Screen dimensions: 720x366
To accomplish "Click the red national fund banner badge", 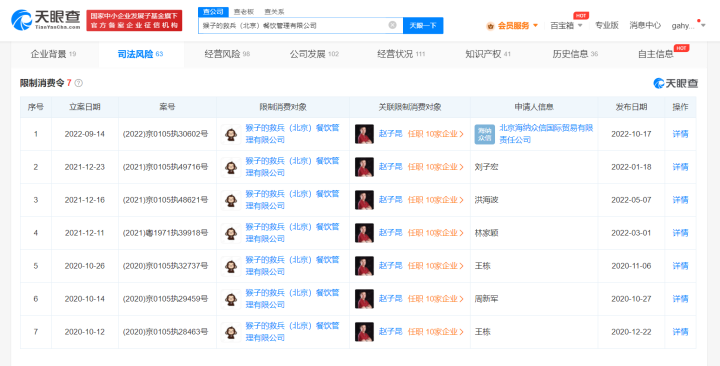I will pos(134,21).
